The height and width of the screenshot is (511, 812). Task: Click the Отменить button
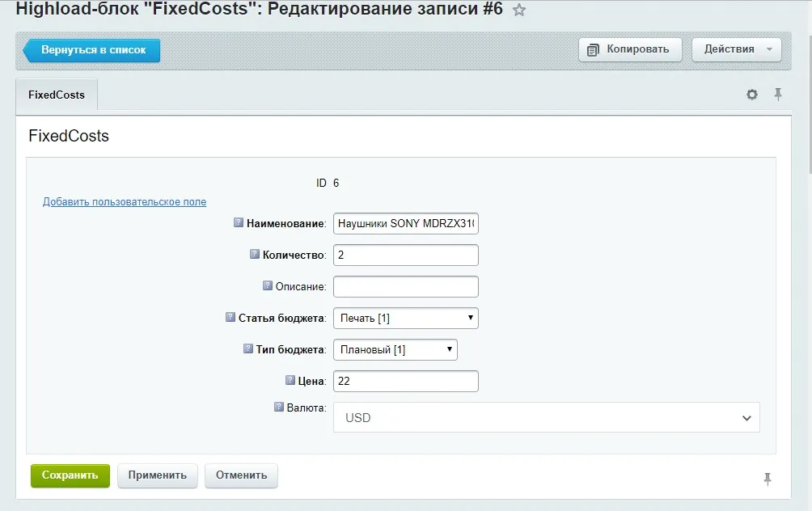point(241,475)
